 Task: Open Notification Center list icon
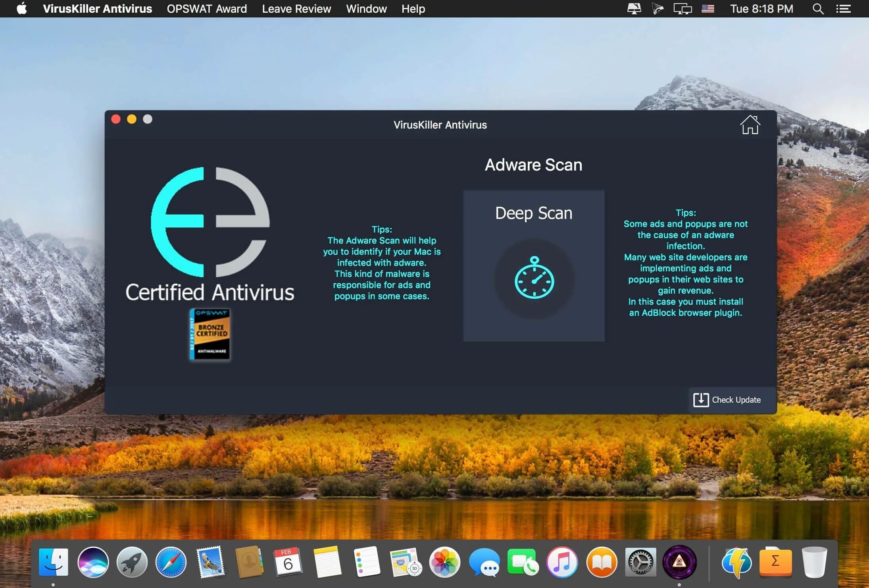coord(844,9)
